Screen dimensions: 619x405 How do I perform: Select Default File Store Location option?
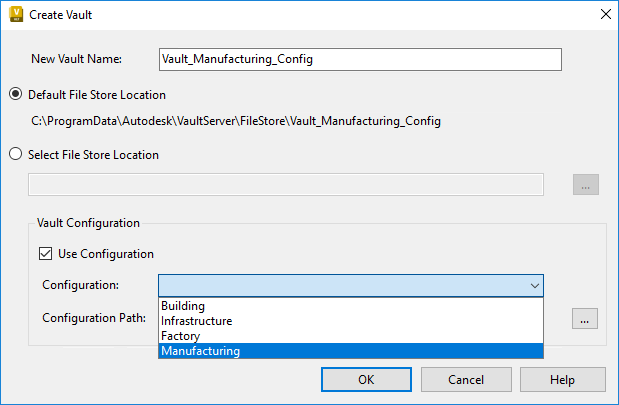pos(15,94)
